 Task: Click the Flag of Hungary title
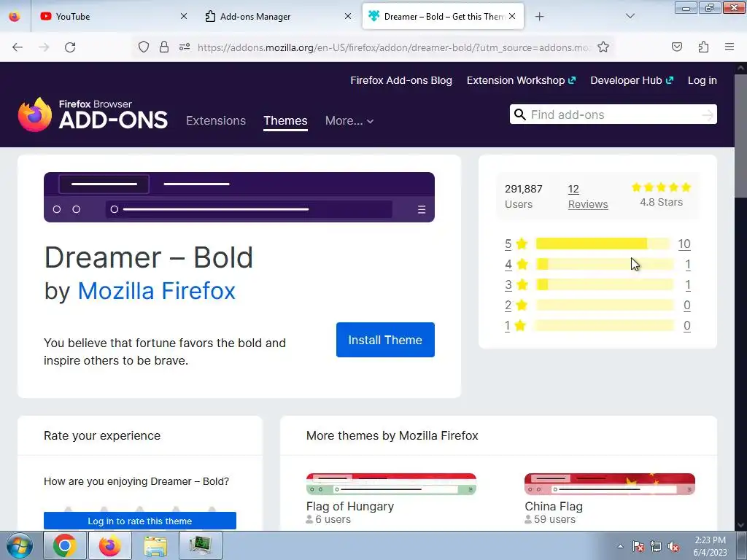click(350, 506)
